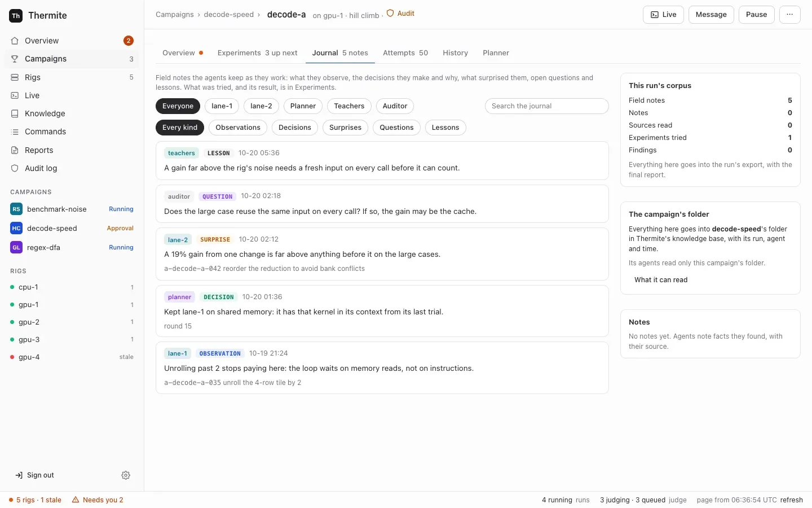Open the lane-2 SURPRISE journal note

pos(382,254)
